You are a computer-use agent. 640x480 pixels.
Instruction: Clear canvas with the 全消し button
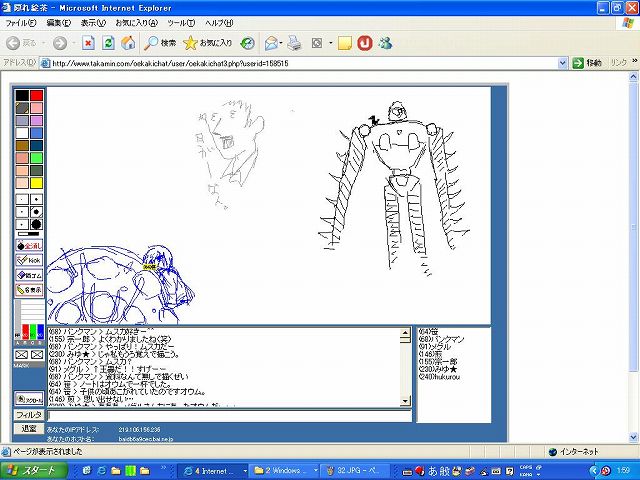tap(29, 246)
